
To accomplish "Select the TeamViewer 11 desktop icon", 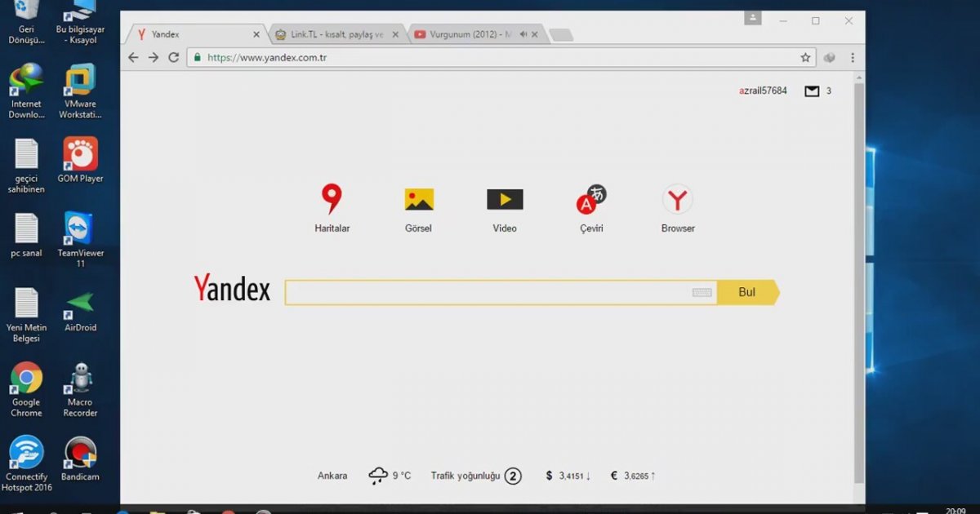I will pyautogui.click(x=80, y=240).
